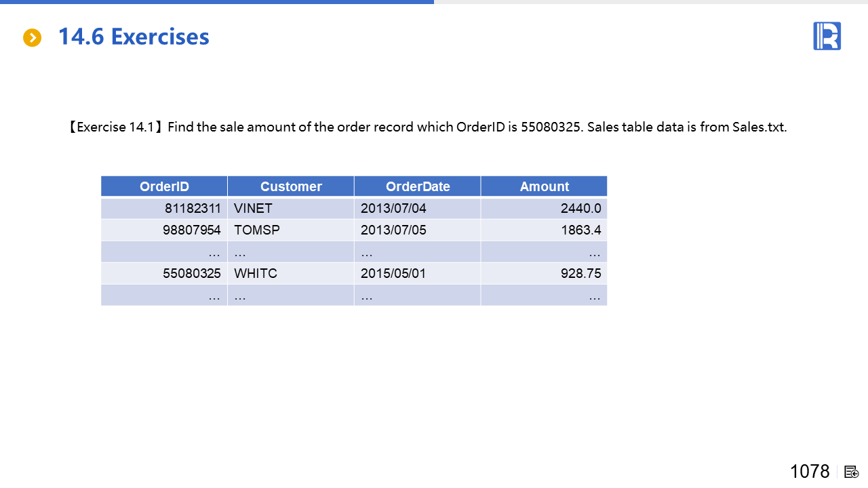
Task: Click the blue progress bar at top
Action: tap(217, 2)
